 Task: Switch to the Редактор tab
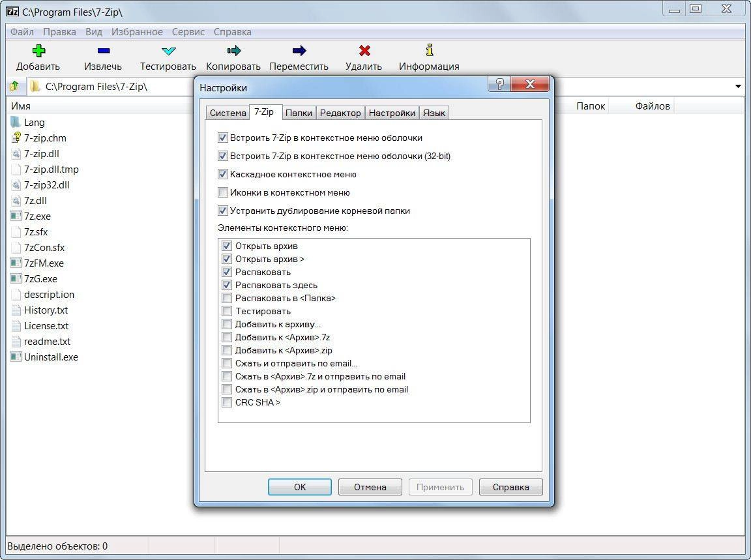(x=340, y=113)
